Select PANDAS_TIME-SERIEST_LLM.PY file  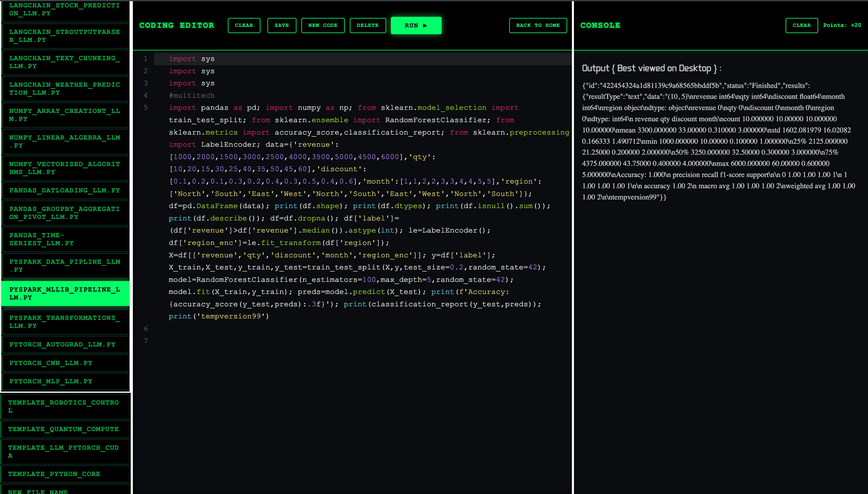(66, 240)
